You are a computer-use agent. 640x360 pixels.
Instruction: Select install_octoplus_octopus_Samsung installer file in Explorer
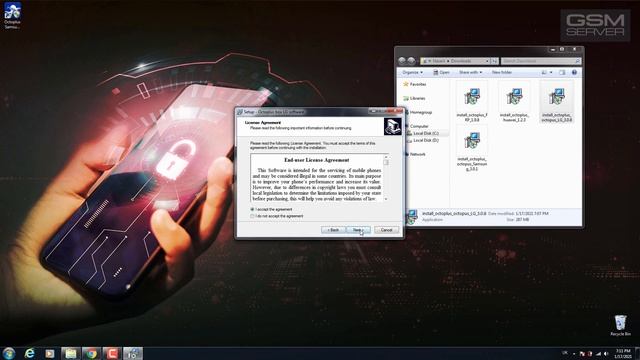[472, 149]
